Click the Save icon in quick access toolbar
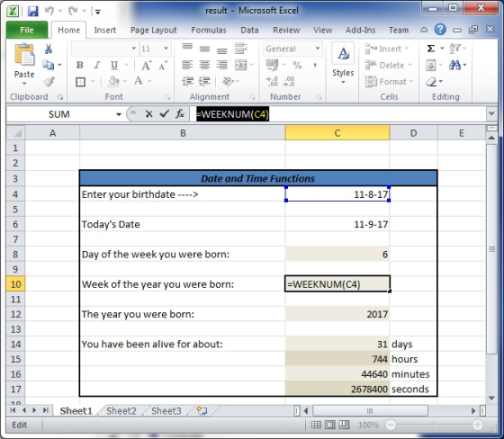The image size is (504, 439). (32, 12)
